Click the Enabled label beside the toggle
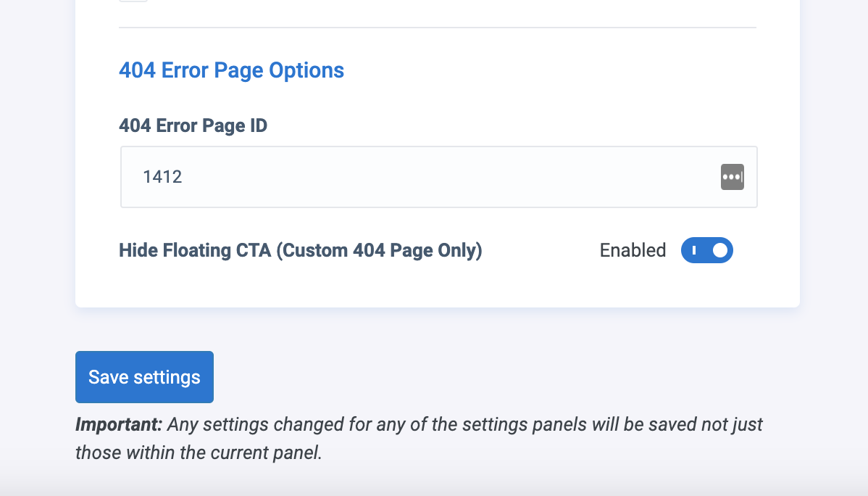868x496 pixels. click(x=633, y=250)
